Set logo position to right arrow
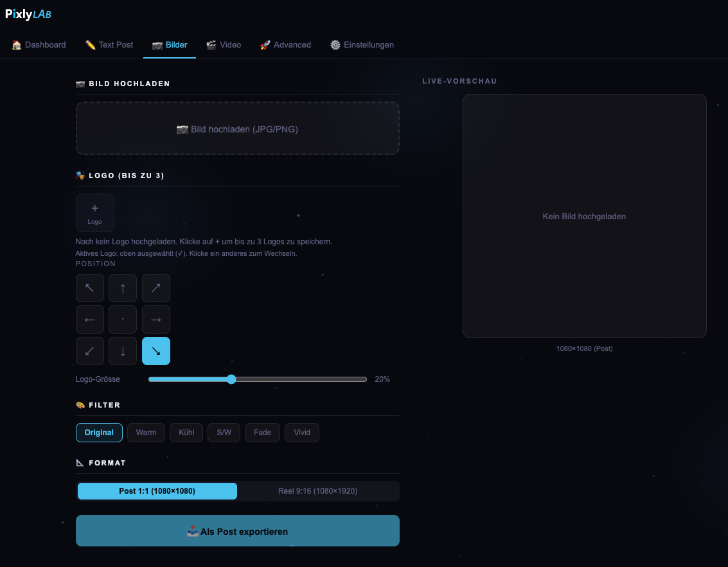This screenshot has height=567, width=728. (156, 319)
